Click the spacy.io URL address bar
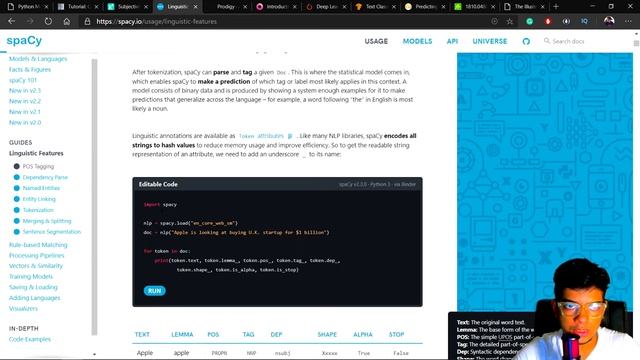 156,22
